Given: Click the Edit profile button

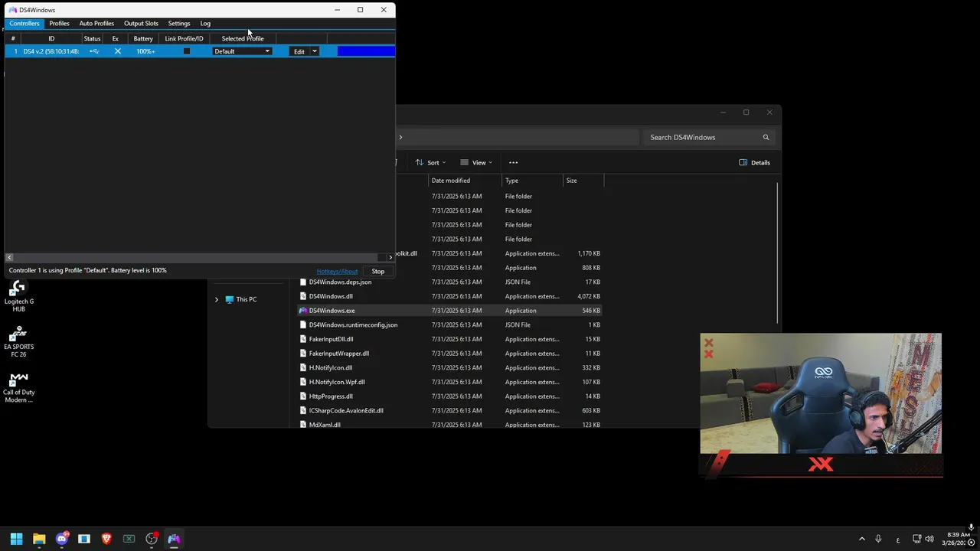Looking at the screenshot, I should tap(299, 51).
